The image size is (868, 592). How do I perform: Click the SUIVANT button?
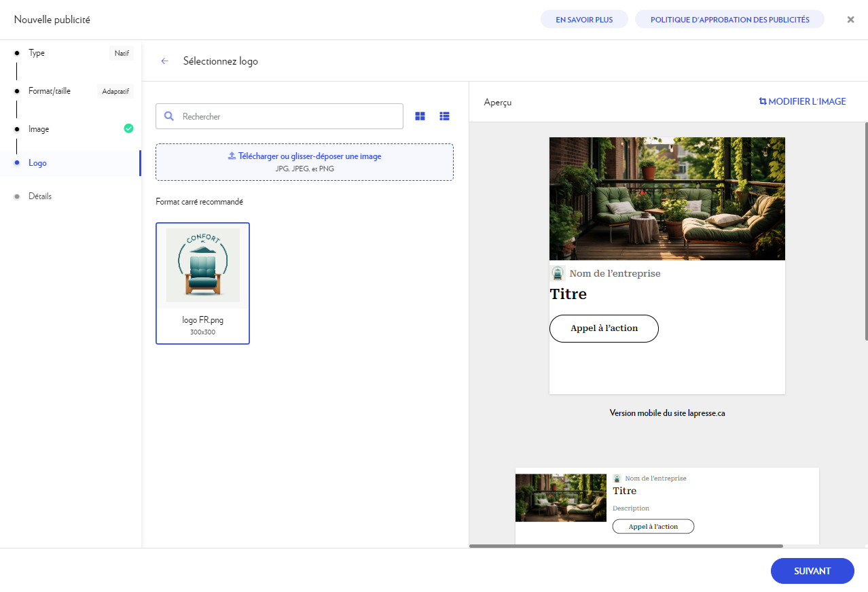[x=812, y=571]
